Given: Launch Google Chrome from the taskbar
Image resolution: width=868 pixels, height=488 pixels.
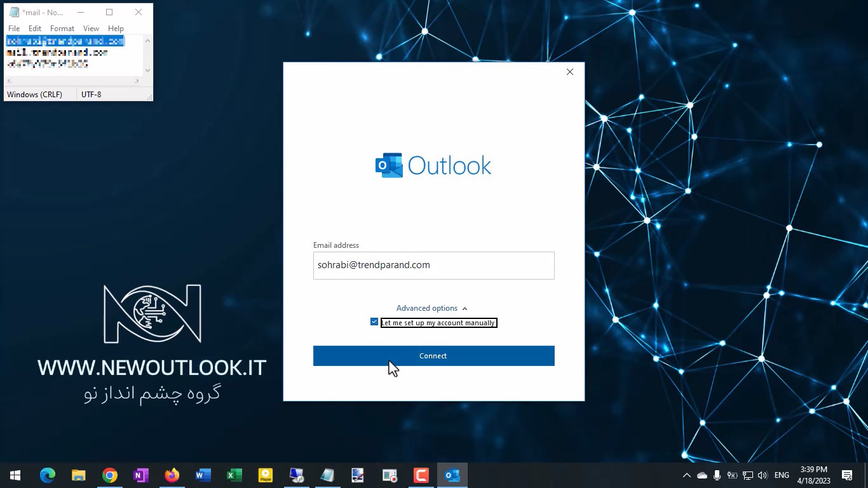Looking at the screenshot, I should click(x=110, y=475).
